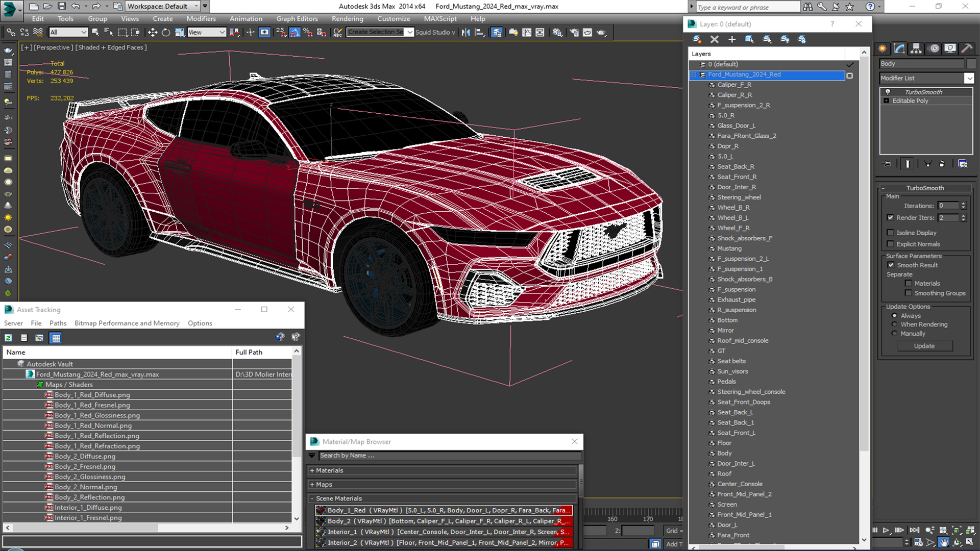Click Refresh icon in Asset Tracking
This screenshot has width=980, height=551.
click(9, 338)
